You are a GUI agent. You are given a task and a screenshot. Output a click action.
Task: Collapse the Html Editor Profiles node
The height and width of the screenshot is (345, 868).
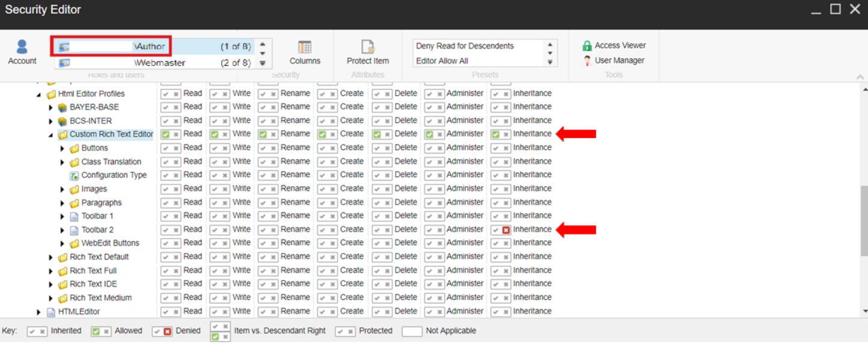coord(39,95)
